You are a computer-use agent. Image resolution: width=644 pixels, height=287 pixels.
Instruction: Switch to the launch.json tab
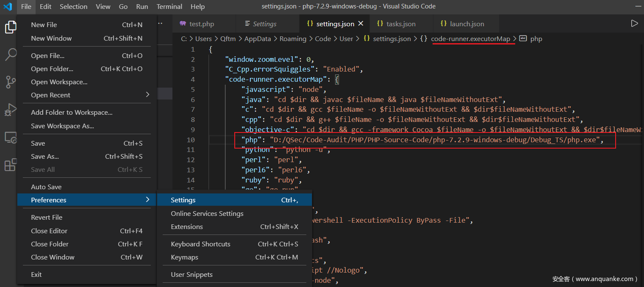pyautogui.click(x=466, y=24)
